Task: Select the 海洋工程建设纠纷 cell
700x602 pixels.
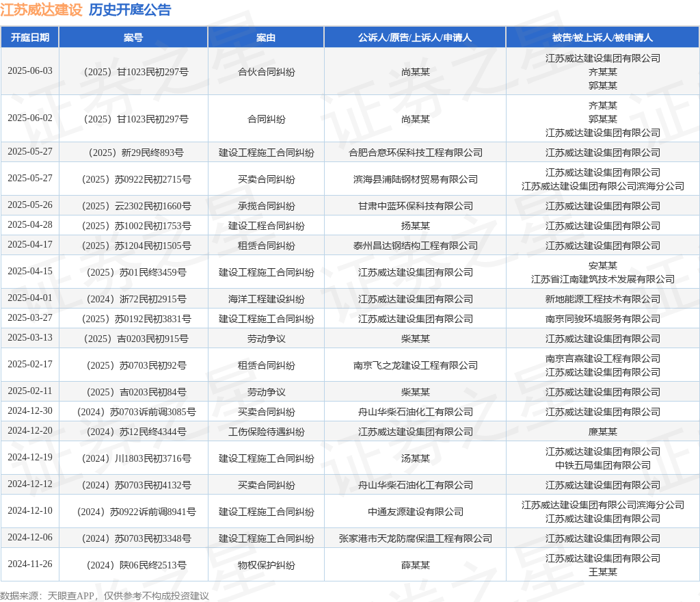Action: pos(266,299)
